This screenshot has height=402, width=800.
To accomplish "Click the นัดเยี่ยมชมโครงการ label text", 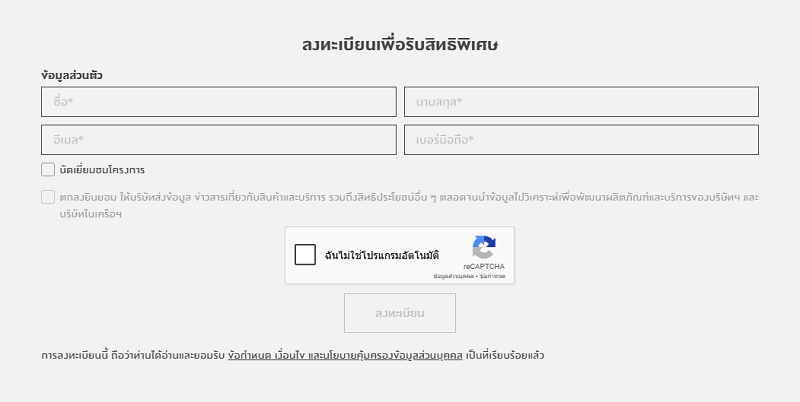I will 102,170.
